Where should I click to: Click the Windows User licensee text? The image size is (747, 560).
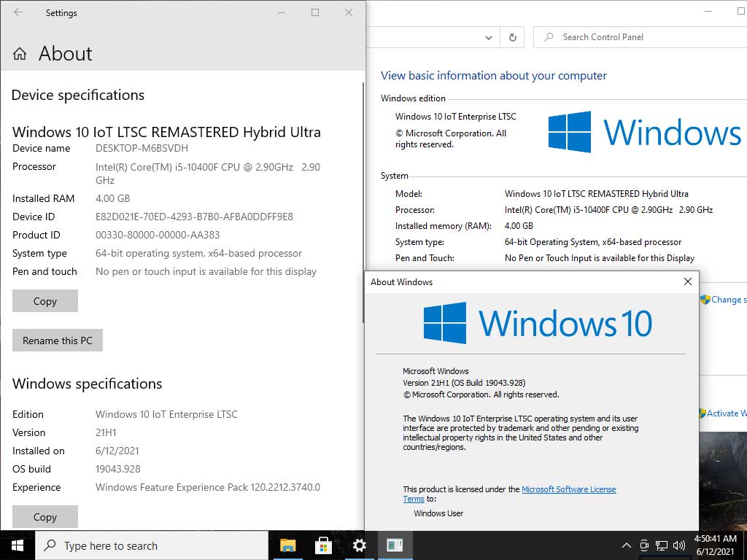438,513
